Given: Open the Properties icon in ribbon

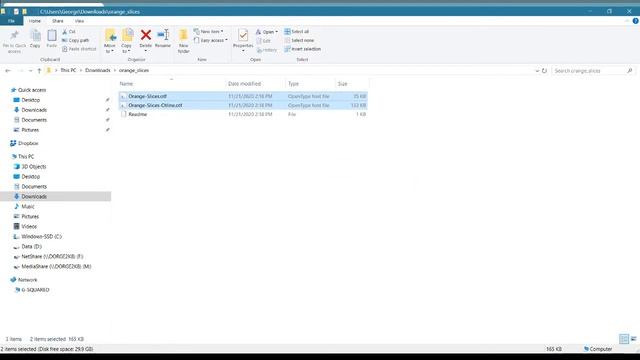Looking at the screenshot, I should tap(243, 36).
